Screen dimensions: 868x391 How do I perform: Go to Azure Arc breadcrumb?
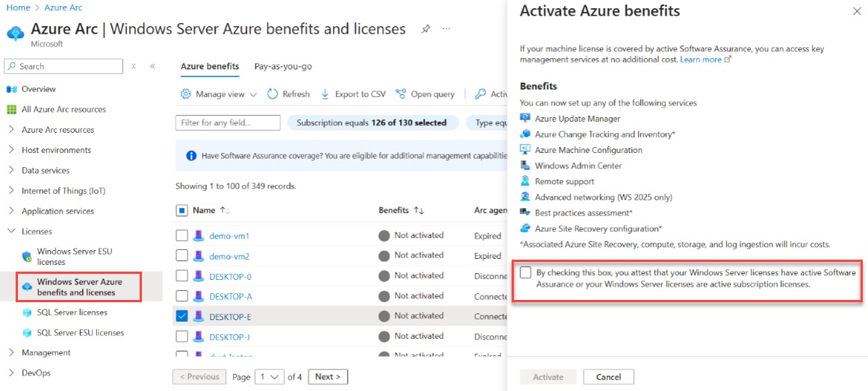pyautogui.click(x=63, y=8)
